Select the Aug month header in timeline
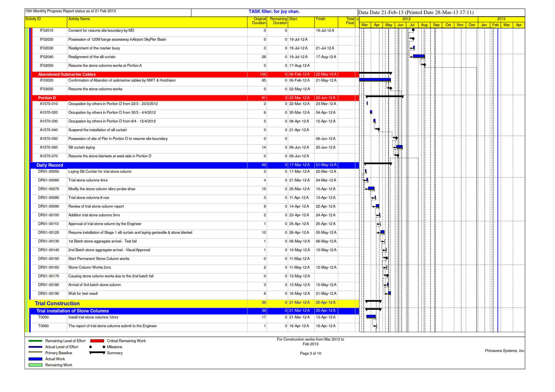The image size is (555, 392). click(x=424, y=25)
